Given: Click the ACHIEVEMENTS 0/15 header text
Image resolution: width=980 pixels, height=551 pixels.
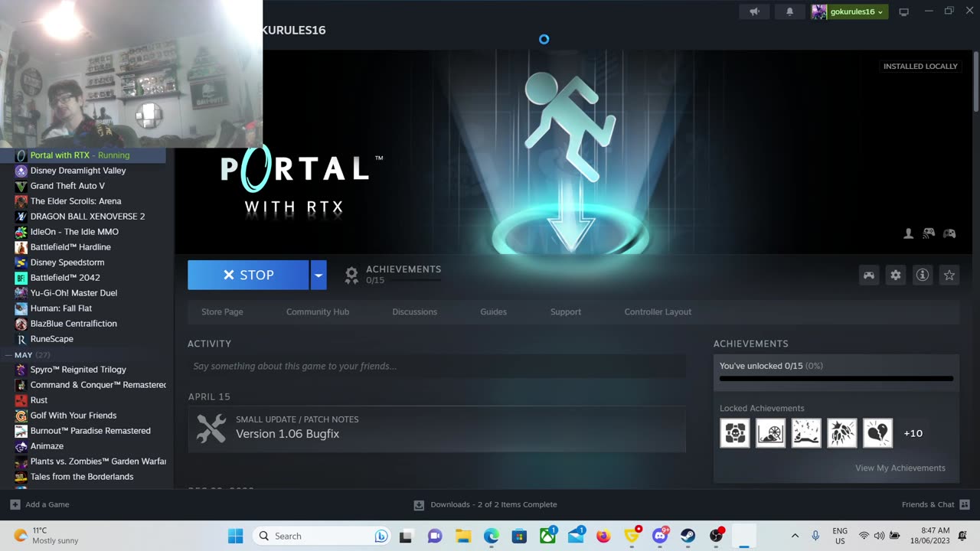Looking at the screenshot, I should (x=403, y=274).
